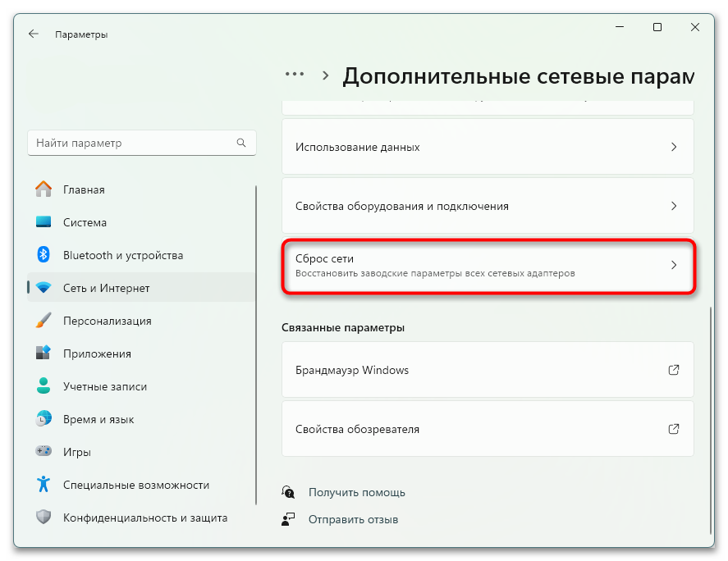The height and width of the screenshot is (561, 728).
Task: Click the search magnifier icon
Action: click(241, 143)
